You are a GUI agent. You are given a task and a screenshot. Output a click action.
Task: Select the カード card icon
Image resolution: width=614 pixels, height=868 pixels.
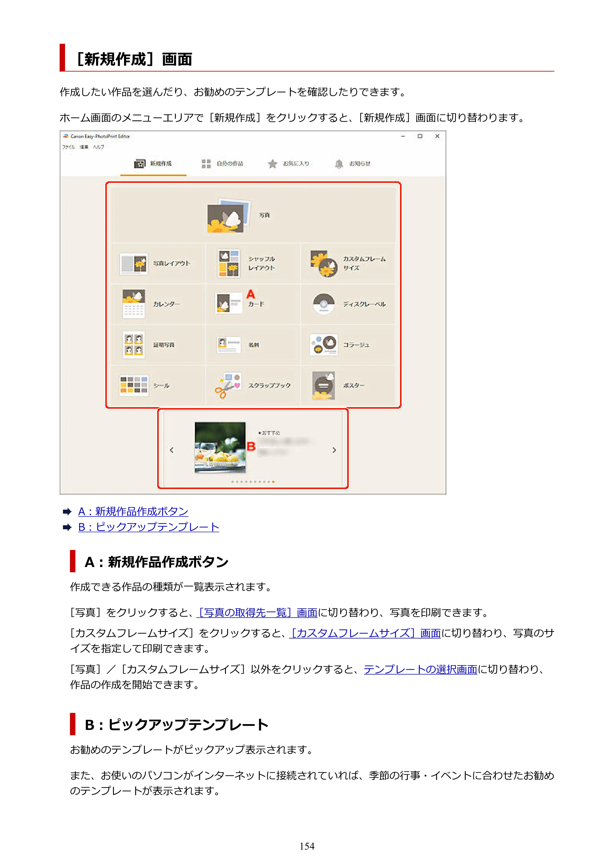click(x=228, y=303)
